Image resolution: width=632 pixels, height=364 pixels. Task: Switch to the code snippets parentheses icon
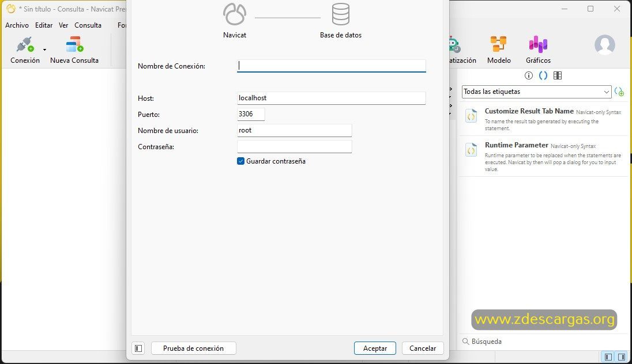tap(543, 75)
